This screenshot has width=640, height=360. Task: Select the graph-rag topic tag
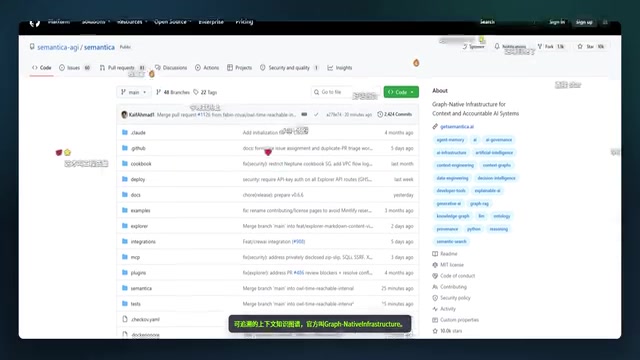coord(479,203)
